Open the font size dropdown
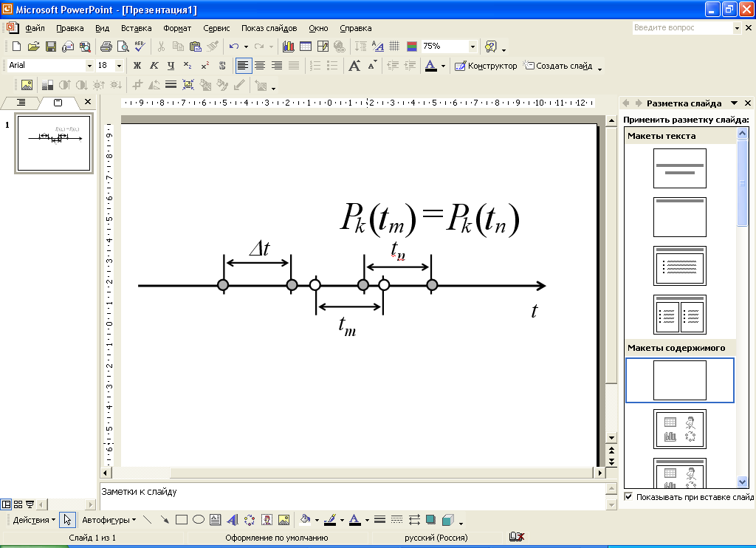 pos(119,66)
